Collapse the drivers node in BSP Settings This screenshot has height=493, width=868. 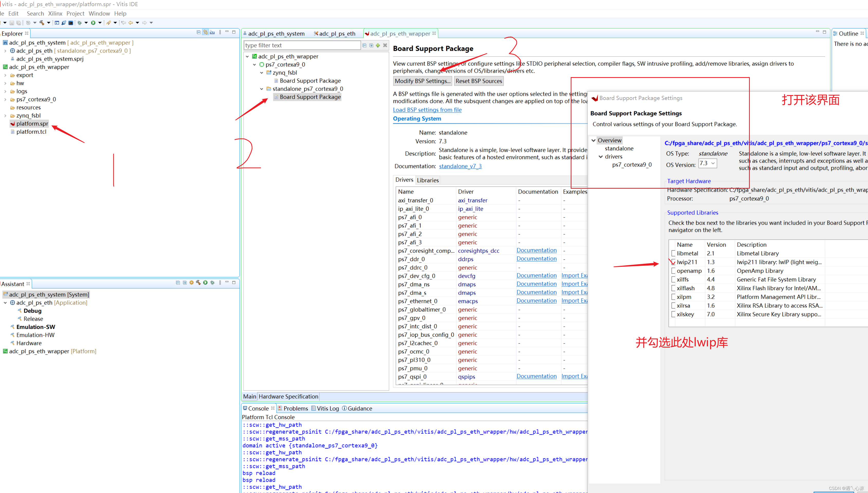tap(601, 157)
